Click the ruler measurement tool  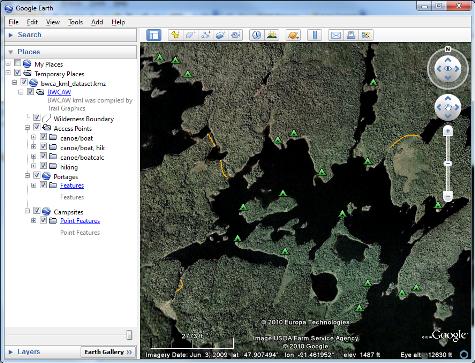pos(315,35)
